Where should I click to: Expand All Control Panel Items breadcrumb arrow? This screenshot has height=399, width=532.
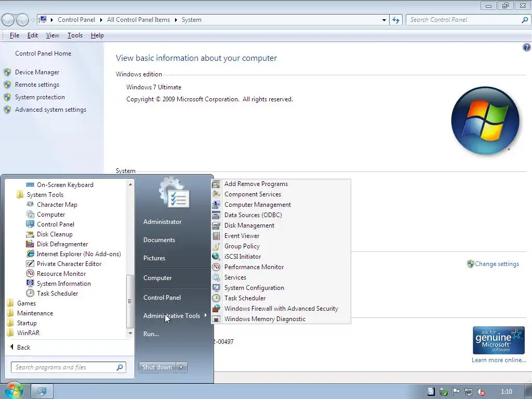176,20
